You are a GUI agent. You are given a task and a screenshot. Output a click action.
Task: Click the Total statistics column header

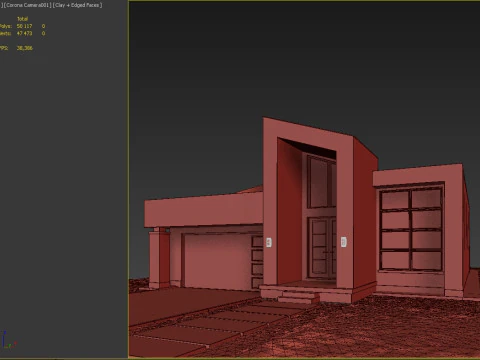[22, 19]
